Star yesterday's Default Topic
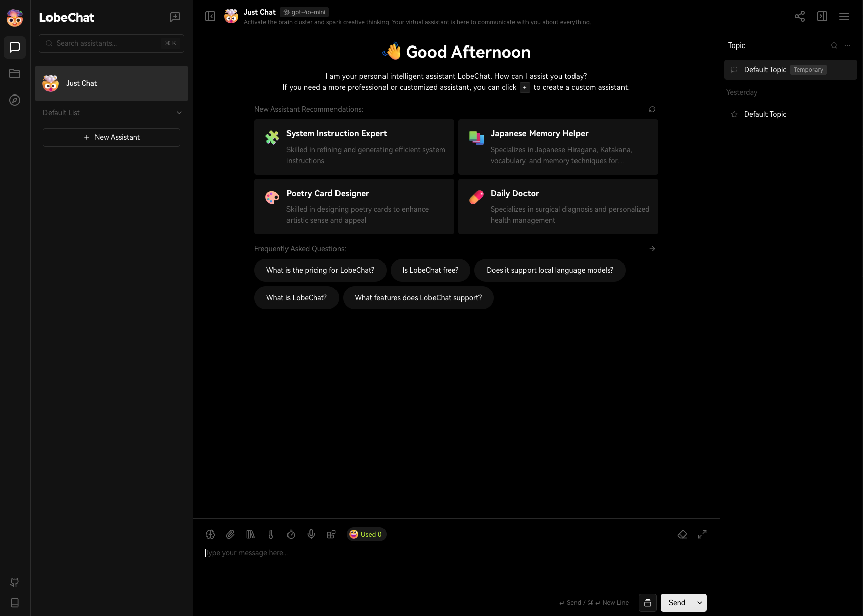 point(734,114)
